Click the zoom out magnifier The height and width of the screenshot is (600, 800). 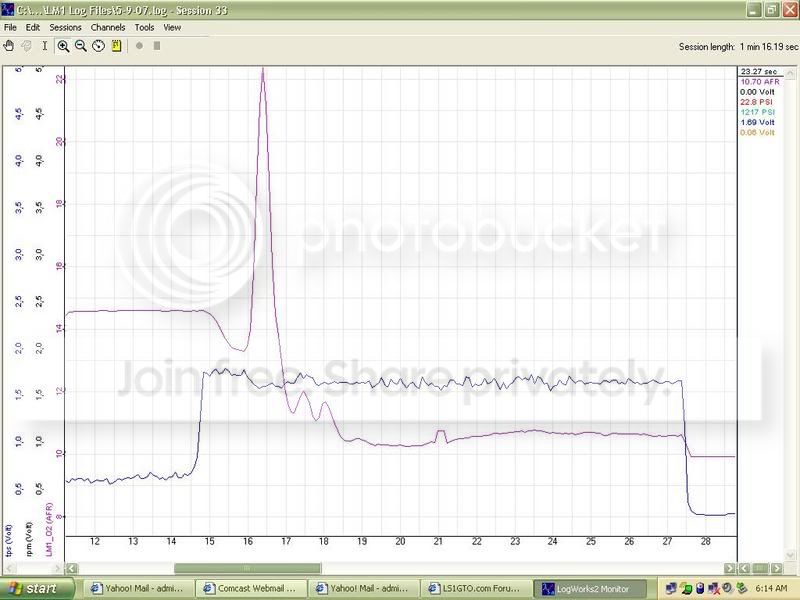[x=81, y=46]
